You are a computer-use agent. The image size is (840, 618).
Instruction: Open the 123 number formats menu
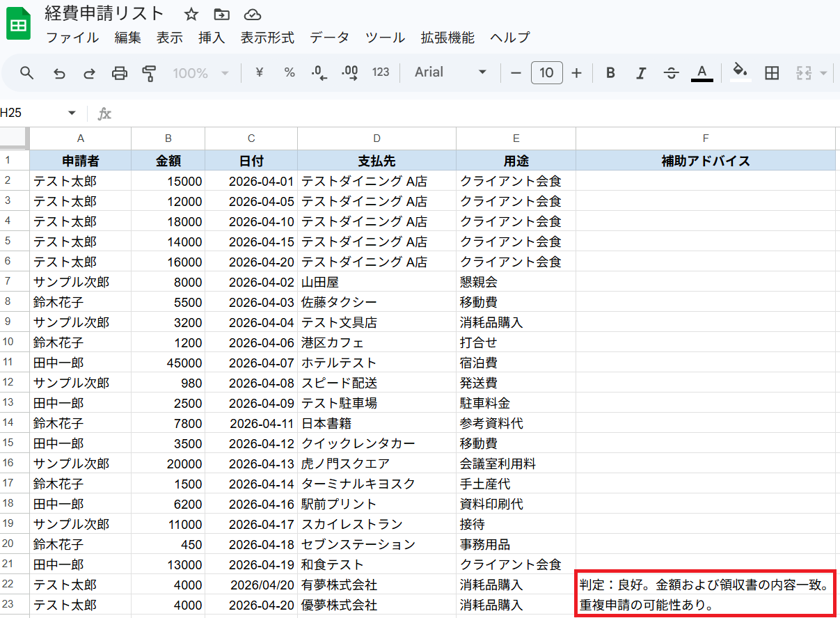[x=381, y=72]
